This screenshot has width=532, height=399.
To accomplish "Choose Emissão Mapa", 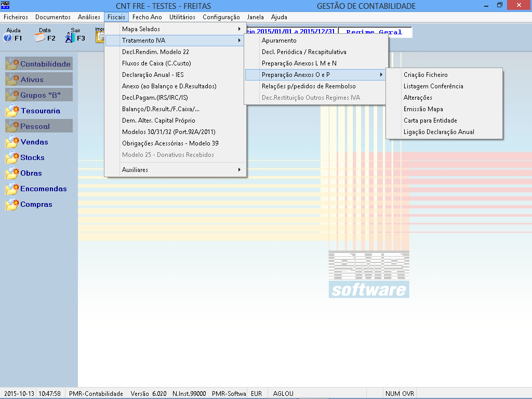I will pos(444,109).
